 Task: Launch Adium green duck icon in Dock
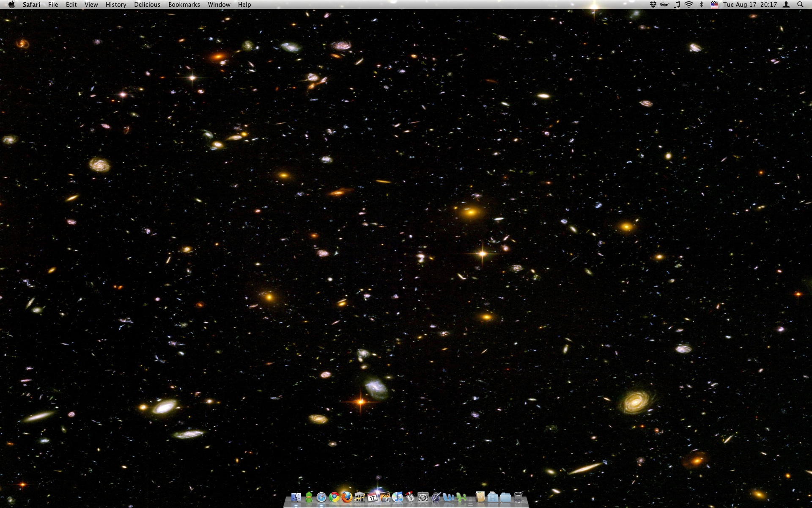309,497
